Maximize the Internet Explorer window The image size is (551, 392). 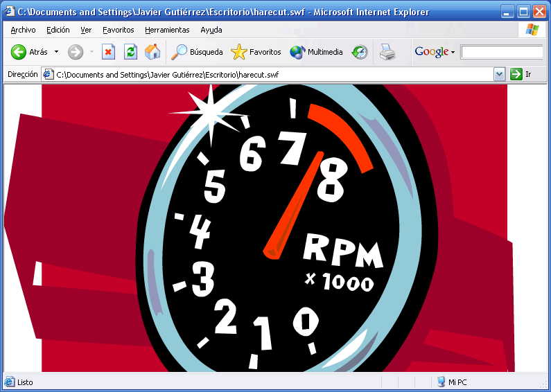[x=523, y=12]
